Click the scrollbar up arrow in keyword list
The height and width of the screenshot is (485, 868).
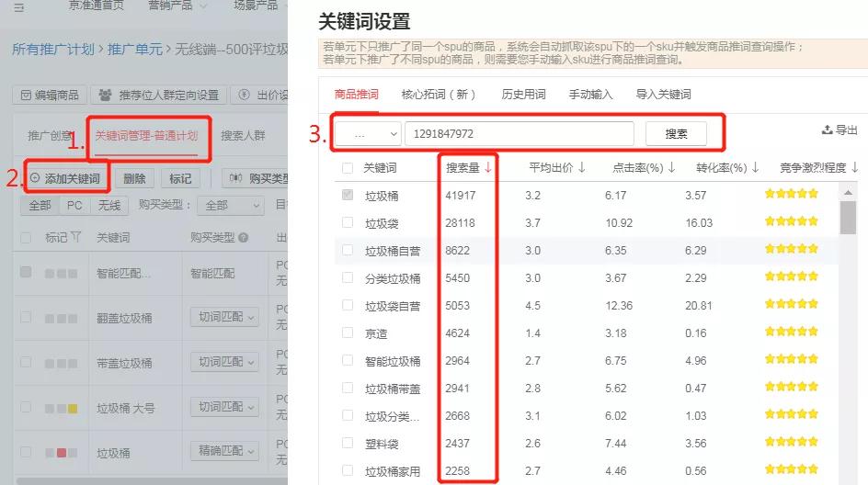tap(848, 193)
